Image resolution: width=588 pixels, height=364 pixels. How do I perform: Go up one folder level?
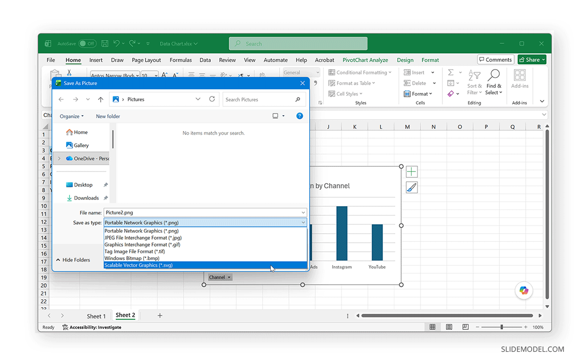[100, 99]
